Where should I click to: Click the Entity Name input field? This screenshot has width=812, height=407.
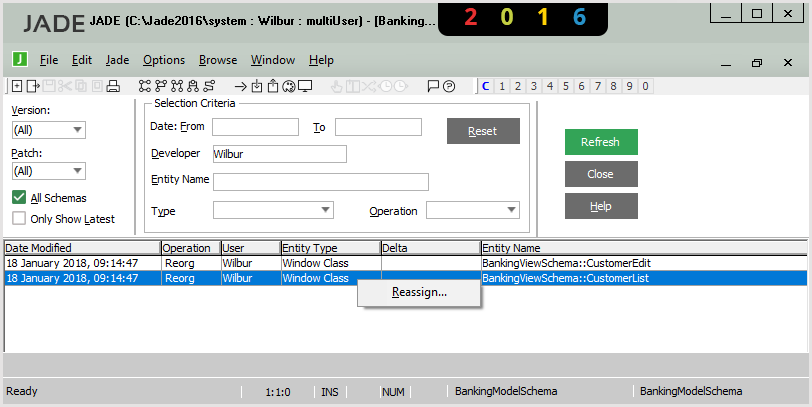(x=320, y=181)
